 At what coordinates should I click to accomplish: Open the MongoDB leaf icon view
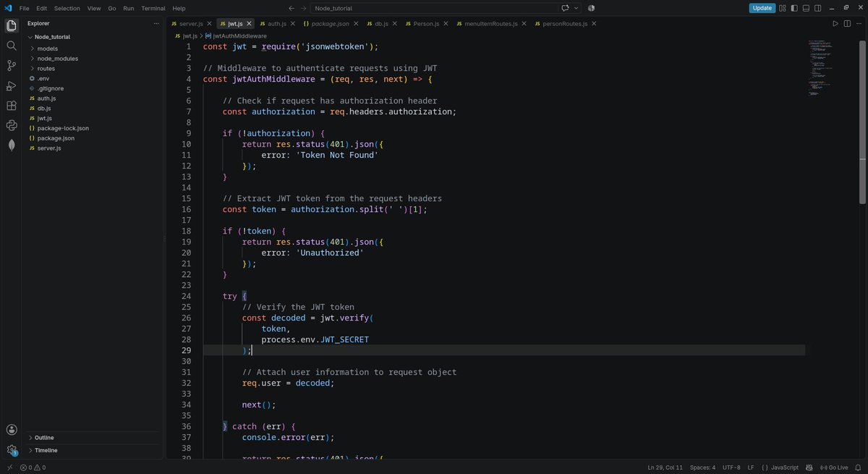click(x=12, y=145)
